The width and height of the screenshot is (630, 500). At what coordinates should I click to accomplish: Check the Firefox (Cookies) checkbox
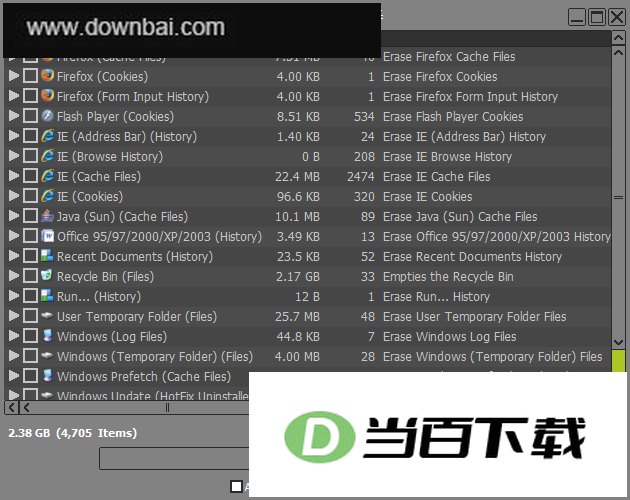coord(30,76)
